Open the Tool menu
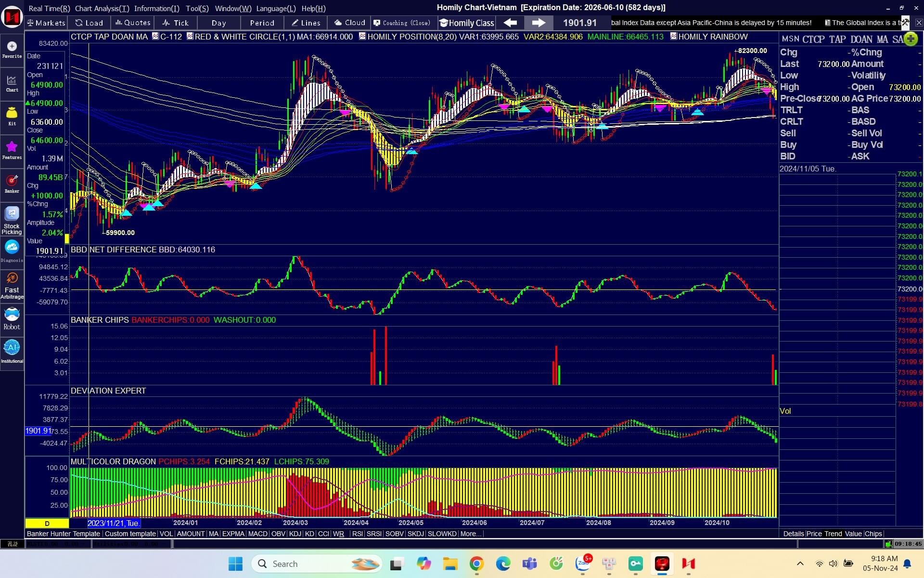 [x=197, y=8]
